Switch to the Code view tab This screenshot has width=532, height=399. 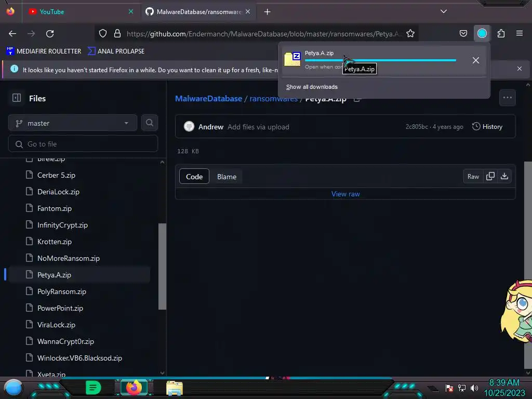[194, 177]
